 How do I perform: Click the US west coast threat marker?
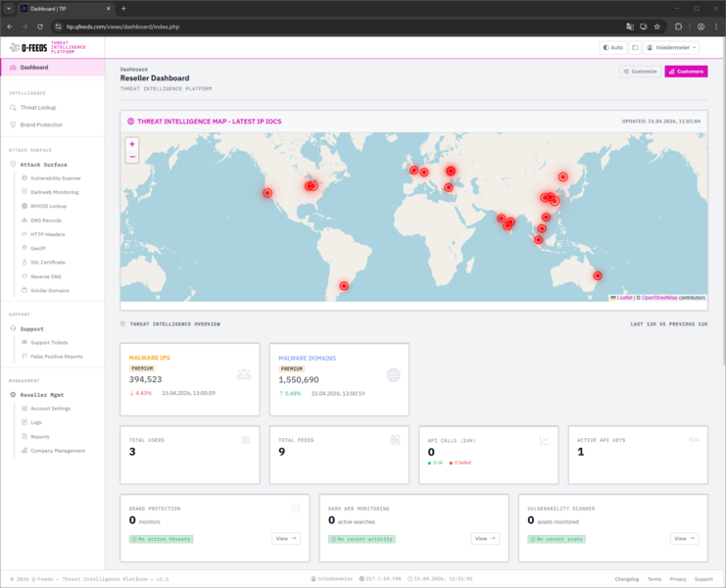(267, 193)
